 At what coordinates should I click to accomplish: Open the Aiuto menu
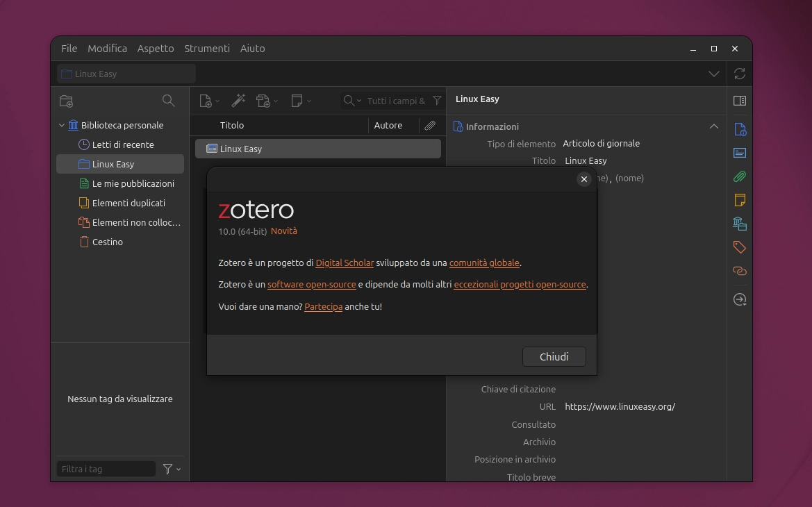click(x=252, y=48)
